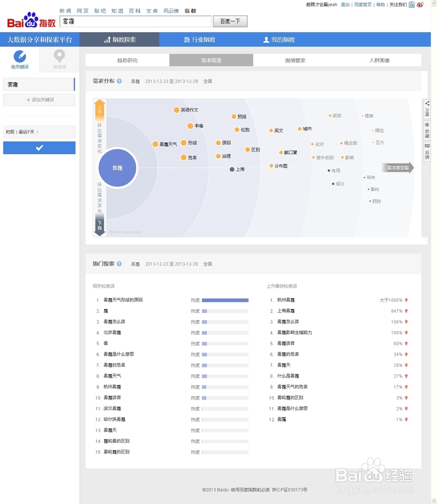
Task: Open the 我的指数 navigation tab
Action: pos(279,39)
